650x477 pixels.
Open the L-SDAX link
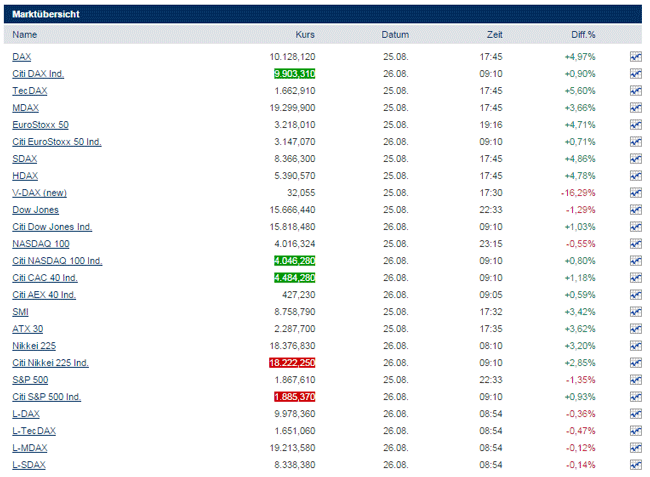29,465
